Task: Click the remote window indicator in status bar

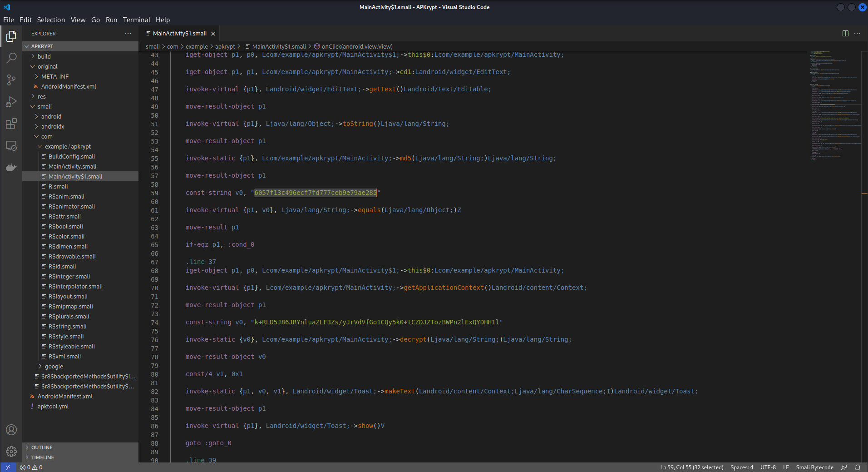Action: click(8, 467)
